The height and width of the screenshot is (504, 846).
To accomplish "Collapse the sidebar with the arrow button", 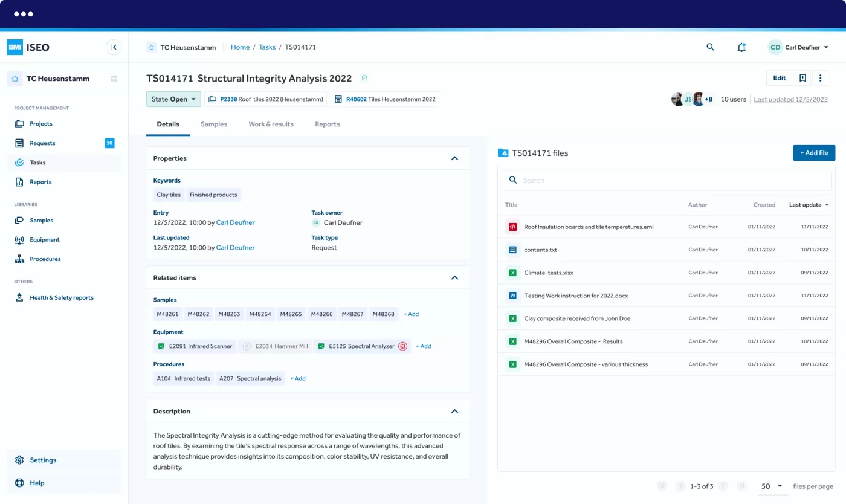I will click(114, 47).
